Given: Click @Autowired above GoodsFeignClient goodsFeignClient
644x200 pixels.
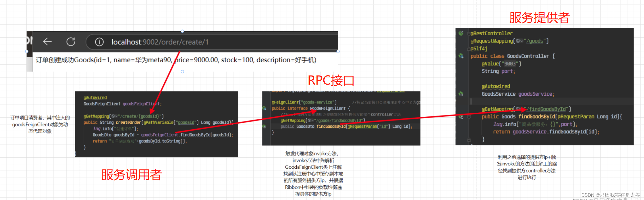Looking at the screenshot, I should pyautogui.click(x=95, y=97).
